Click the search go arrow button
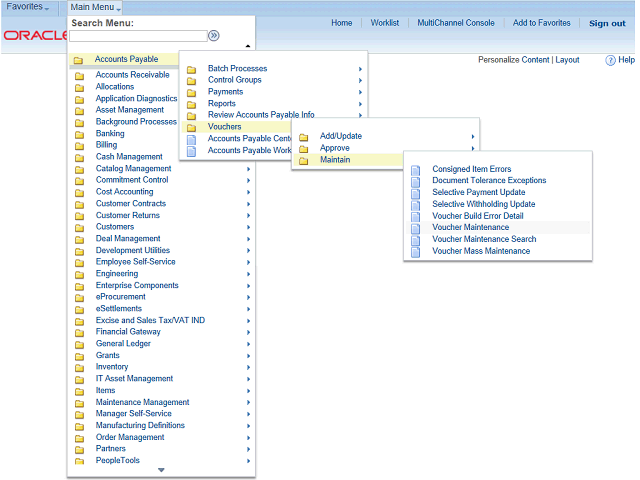 pyautogui.click(x=213, y=36)
